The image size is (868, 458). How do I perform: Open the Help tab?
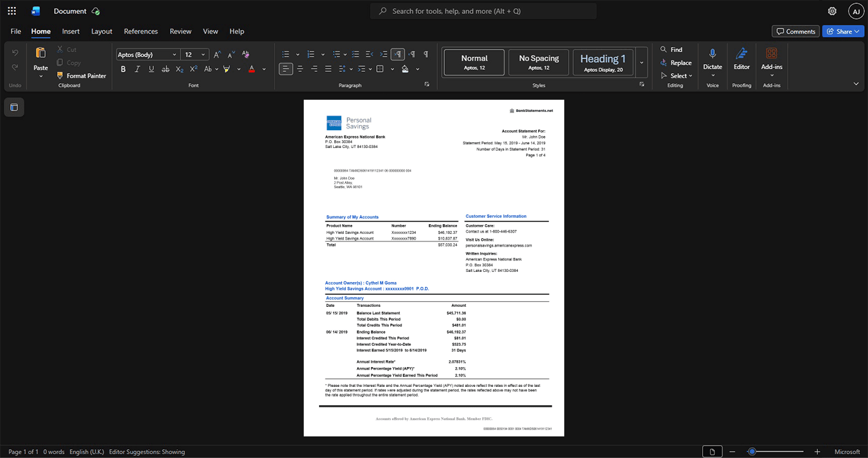coord(236,31)
